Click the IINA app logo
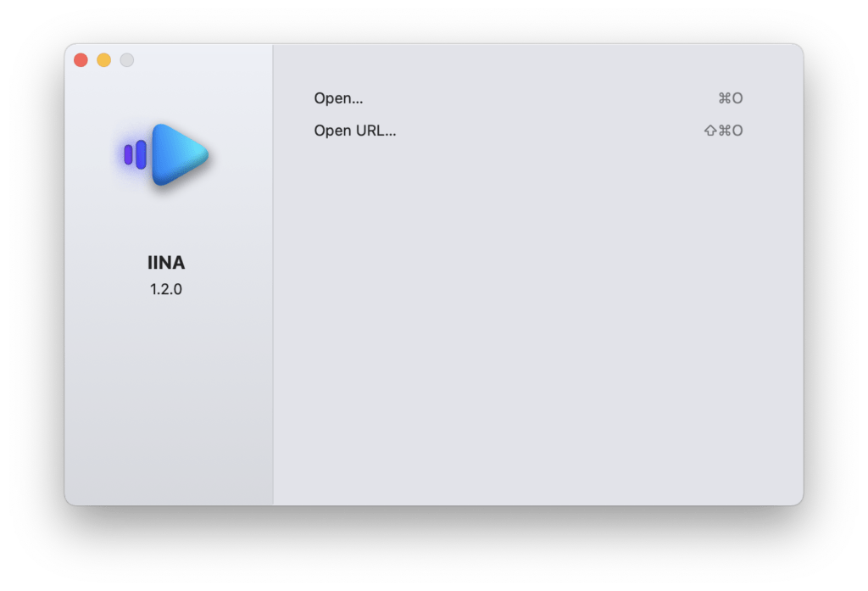 pos(166,154)
